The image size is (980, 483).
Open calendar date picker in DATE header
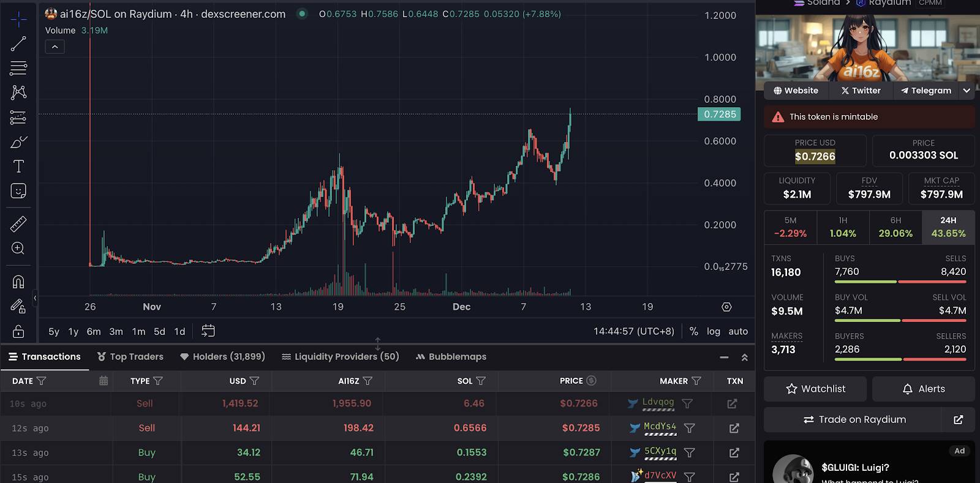104,381
